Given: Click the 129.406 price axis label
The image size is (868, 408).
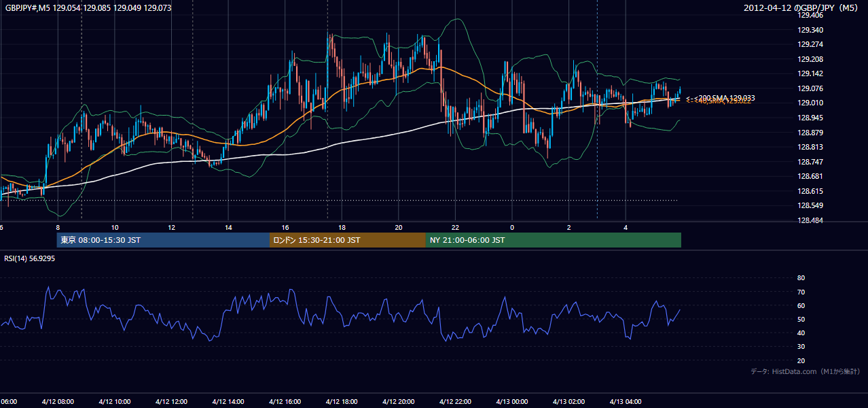Looking at the screenshot, I should pyautogui.click(x=810, y=15).
